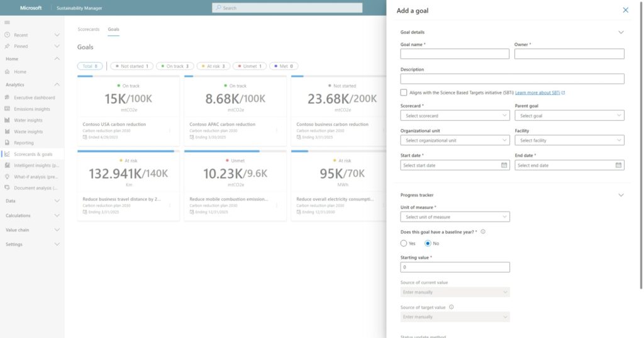This screenshot has width=644, height=338.
Task: Open the Select unit of measure dropdown
Action: tap(455, 217)
